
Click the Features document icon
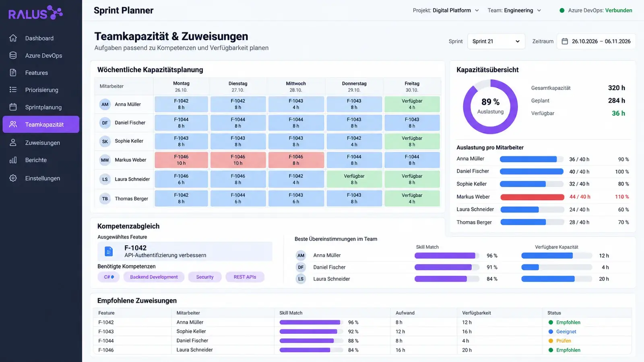click(13, 73)
